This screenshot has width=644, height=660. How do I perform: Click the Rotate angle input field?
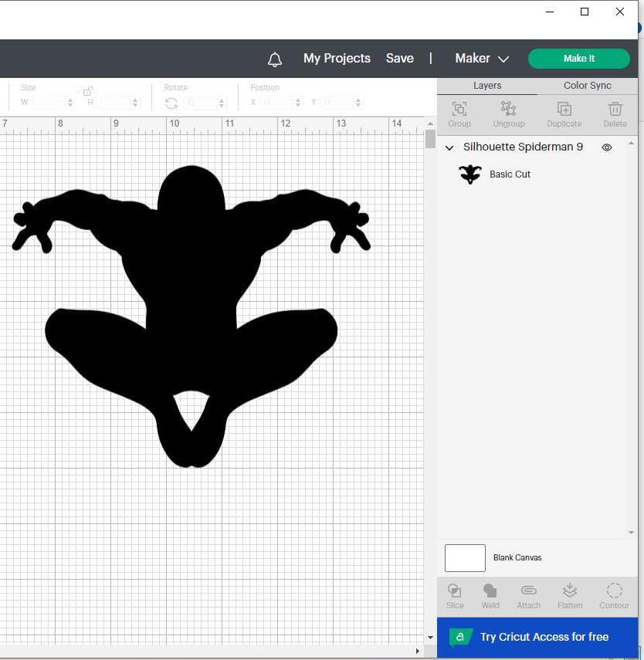(201, 103)
